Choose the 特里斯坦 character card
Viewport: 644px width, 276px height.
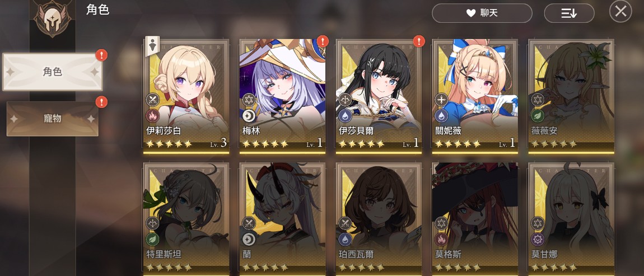click(x=186, y=219)
